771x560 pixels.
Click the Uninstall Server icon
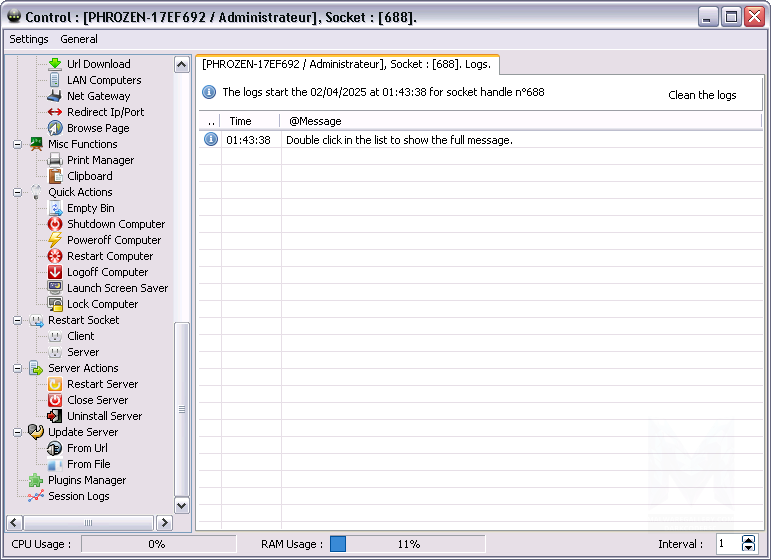click(55, 416)
